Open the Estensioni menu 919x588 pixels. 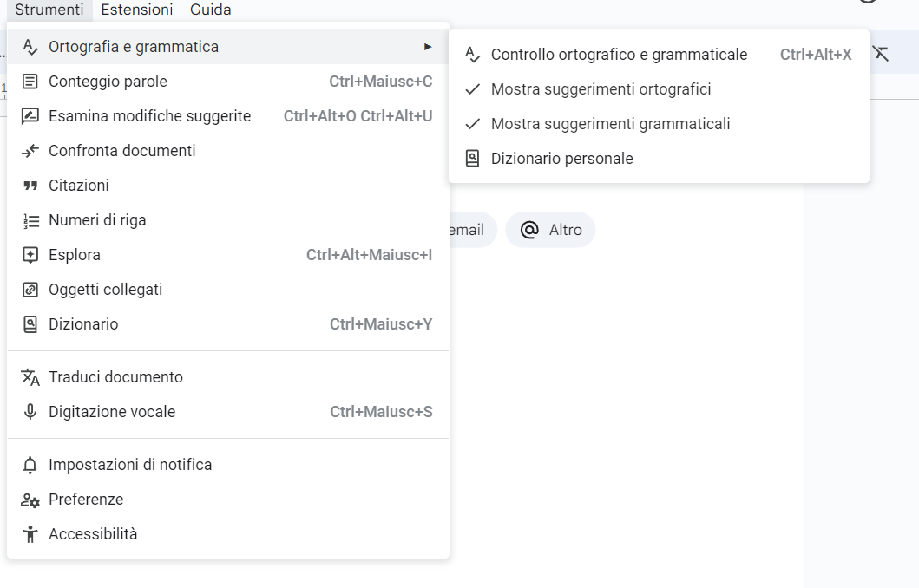(x=136, y=10)
